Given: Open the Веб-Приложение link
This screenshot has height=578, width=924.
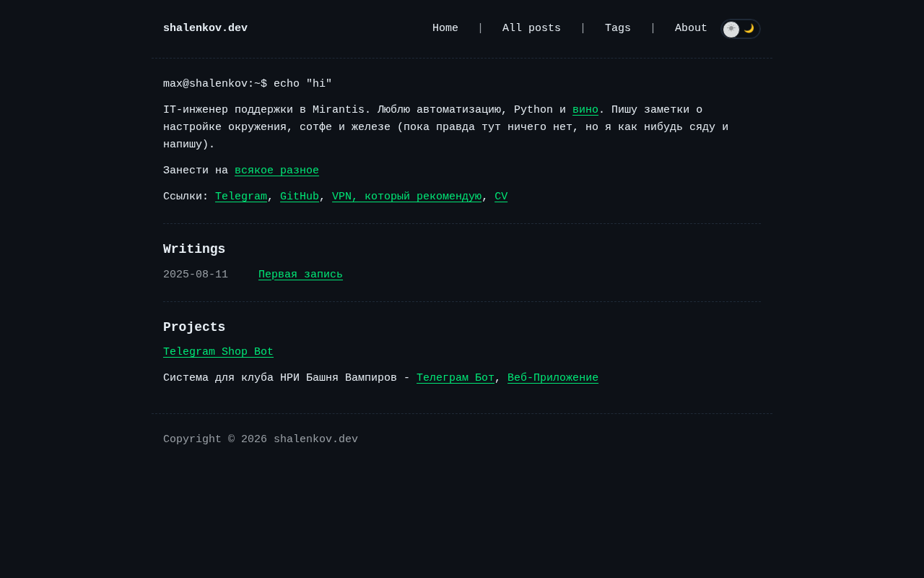Looking at the screenshot, I should (x=553, y=378).
